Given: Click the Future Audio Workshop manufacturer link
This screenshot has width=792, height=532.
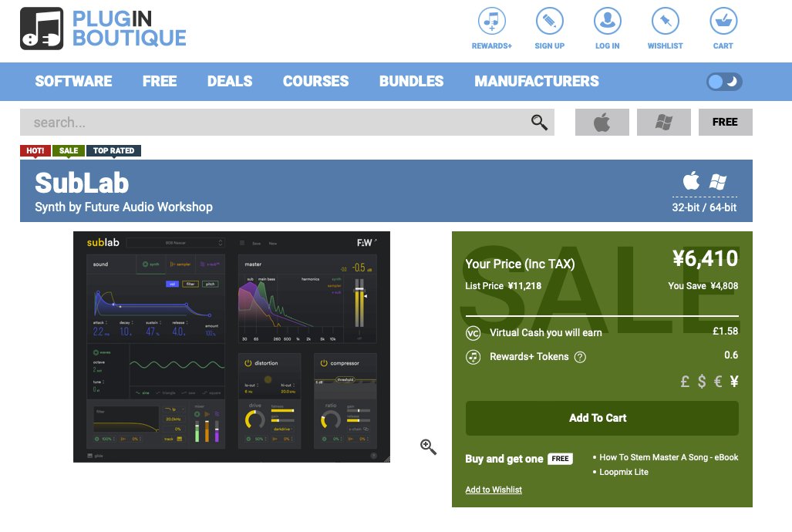Looking at the screenshot, I should (149, 207).
